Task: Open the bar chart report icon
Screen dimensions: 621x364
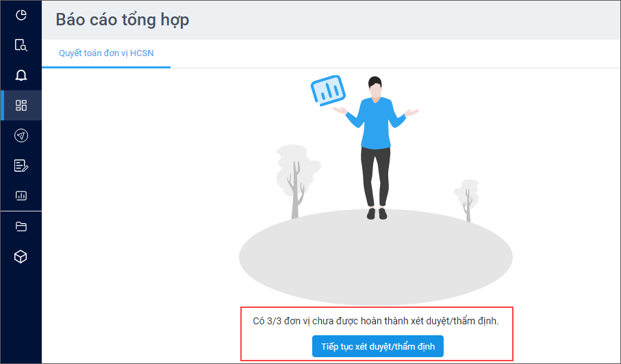Action: pyautogui.click(x=21, y=196)
